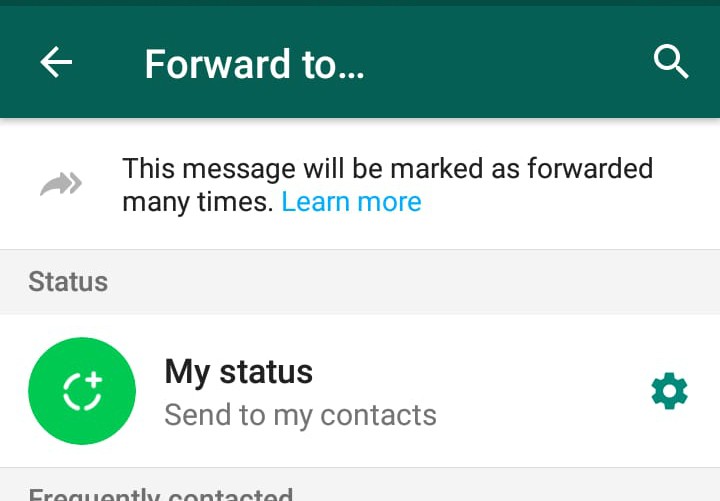
Task: Click the Frequently contacted section header
Action: [x=161, y=494]
